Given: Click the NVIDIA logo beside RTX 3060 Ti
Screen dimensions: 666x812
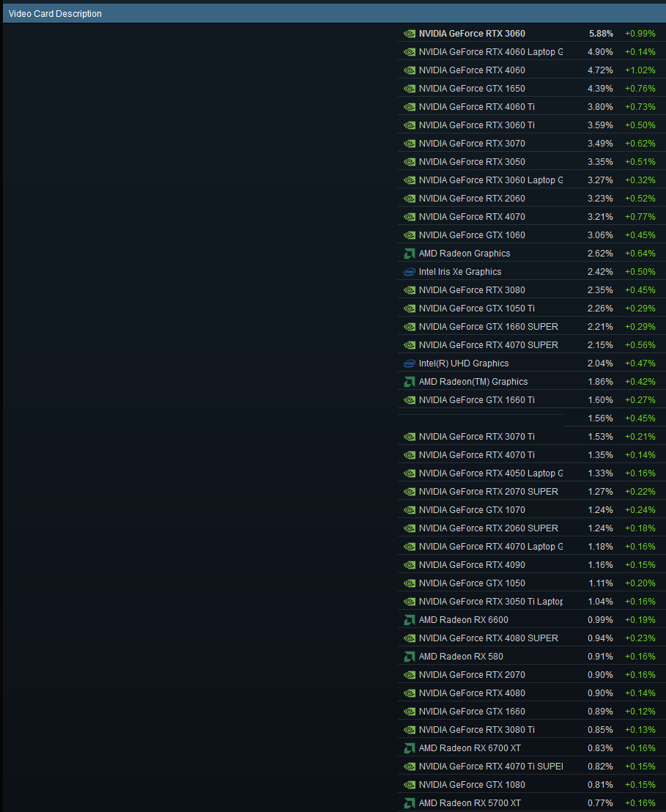Looking at the screenshot, I should 409,125.
